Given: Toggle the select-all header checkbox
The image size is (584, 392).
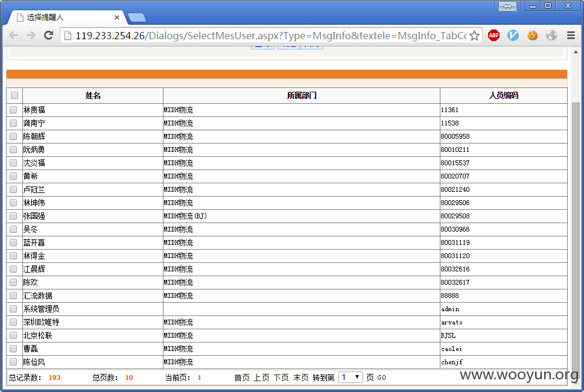Looking at the screenshot, I should 14,95.
